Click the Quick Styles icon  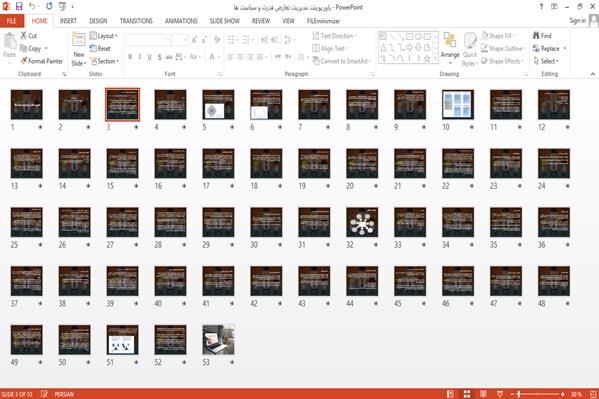pyautogui.click(x=469, y=41)
